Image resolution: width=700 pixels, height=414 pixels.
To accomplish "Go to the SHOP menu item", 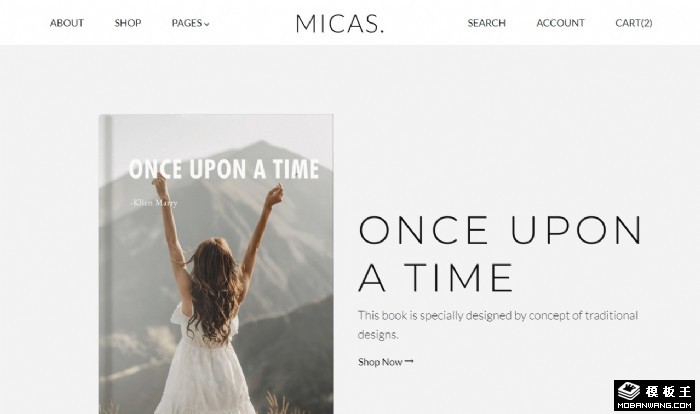I will (128, 23).
